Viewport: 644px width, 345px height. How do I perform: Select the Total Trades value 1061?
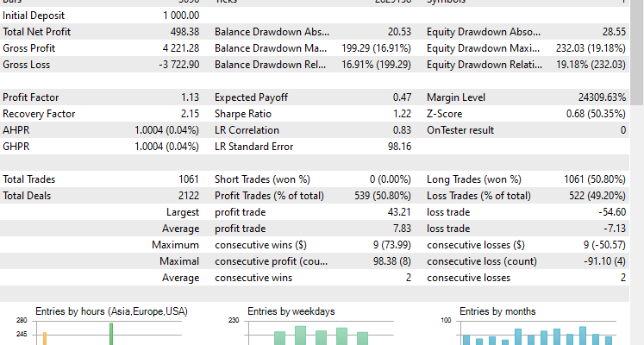click(188, 179)
